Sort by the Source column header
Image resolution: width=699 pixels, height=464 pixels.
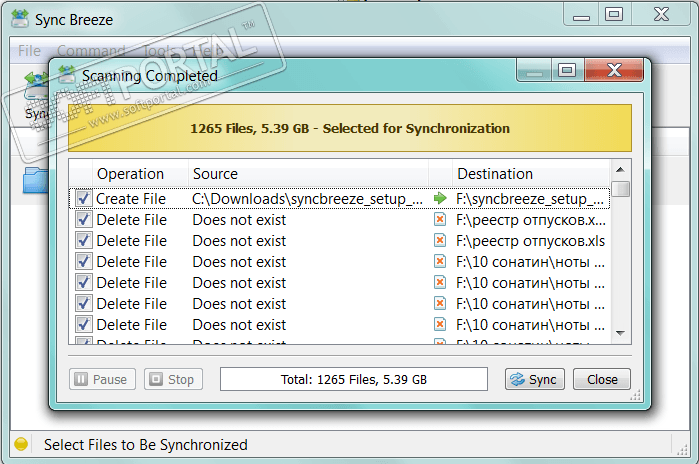[x=215, y=174]
